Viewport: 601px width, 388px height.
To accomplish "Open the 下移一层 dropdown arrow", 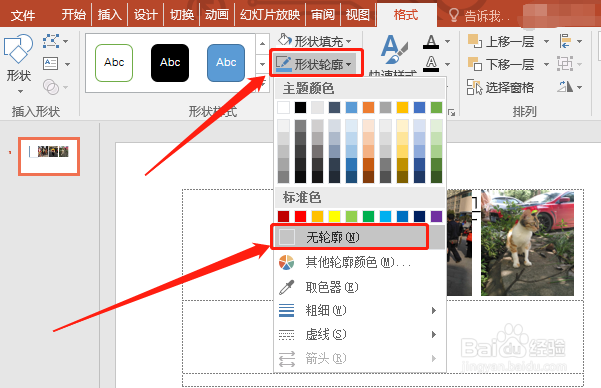I will [x=546, y=64].
